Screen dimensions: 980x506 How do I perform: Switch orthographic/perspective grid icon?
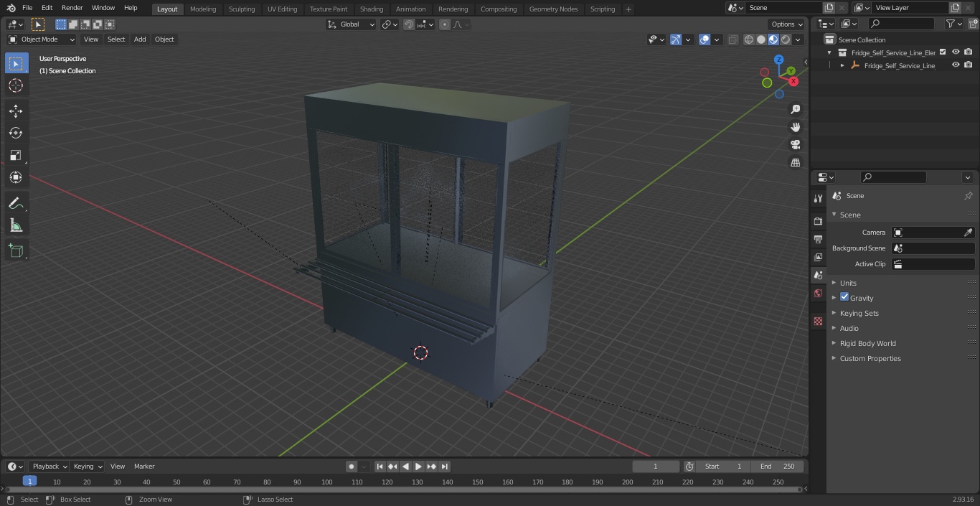tap(795, 163)
